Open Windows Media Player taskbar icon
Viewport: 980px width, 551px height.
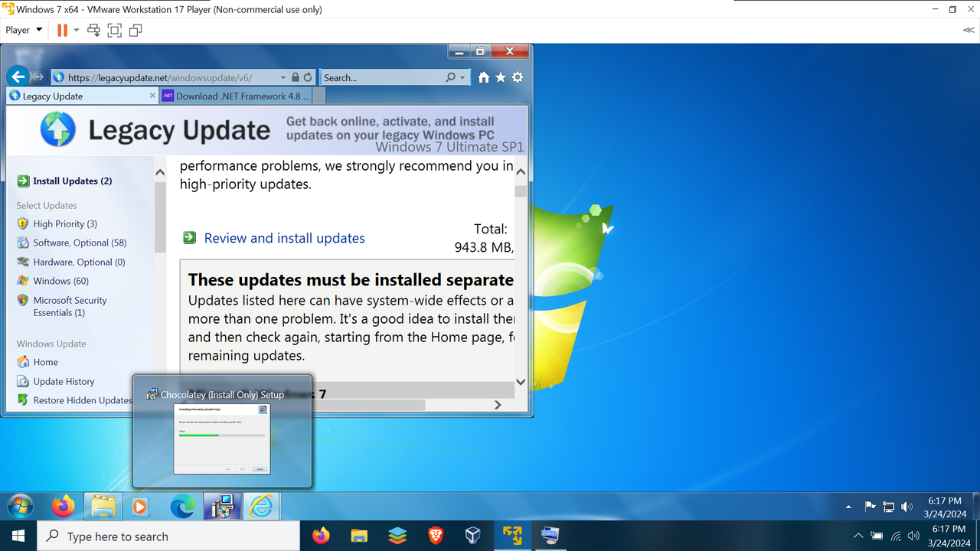click(140, 506)
